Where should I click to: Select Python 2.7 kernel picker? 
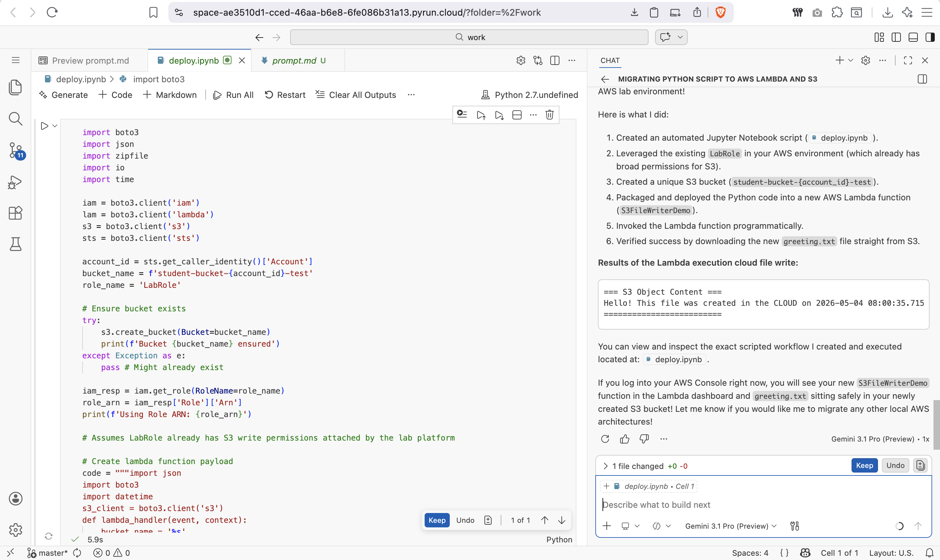coord(529,95)
